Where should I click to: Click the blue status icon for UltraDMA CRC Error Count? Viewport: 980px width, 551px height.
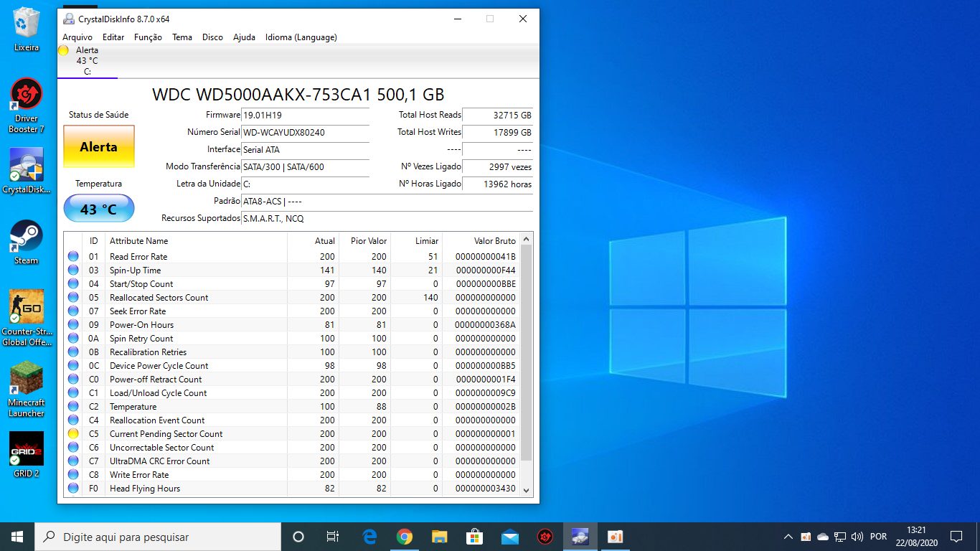click(73, 461)
